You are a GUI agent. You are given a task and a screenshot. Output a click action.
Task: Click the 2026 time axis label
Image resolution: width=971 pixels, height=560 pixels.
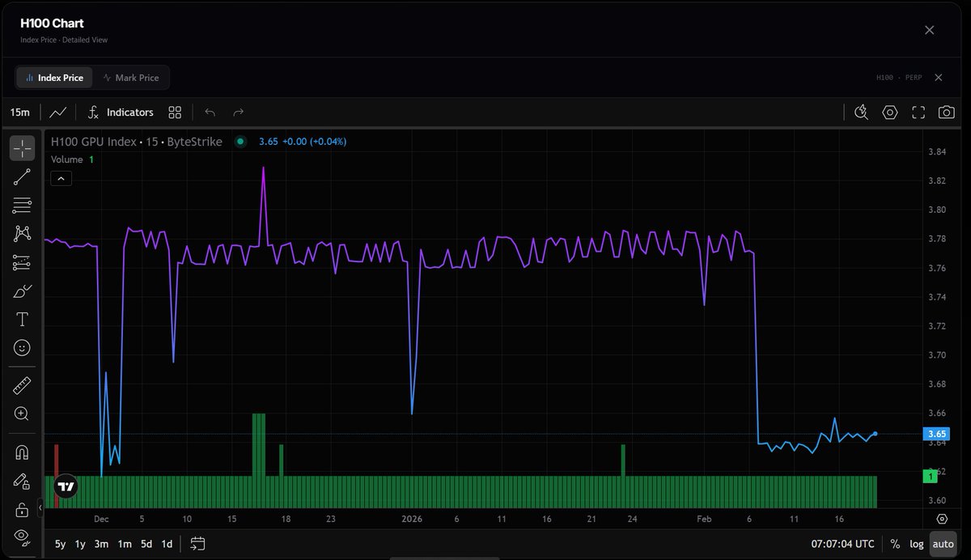[413, 519]
